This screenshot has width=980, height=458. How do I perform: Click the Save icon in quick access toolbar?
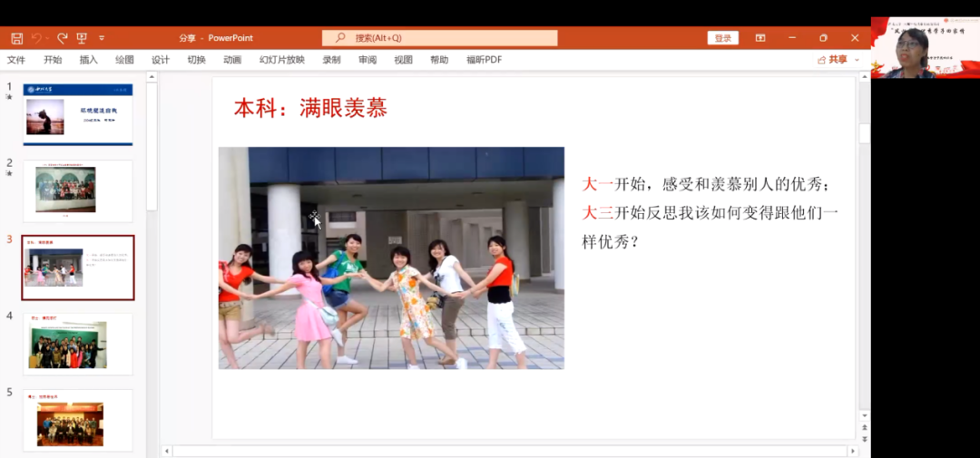[16, 38]
